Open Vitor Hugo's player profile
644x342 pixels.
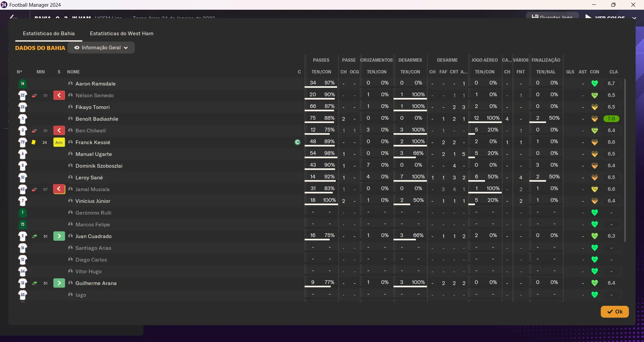tap(89, 271)
